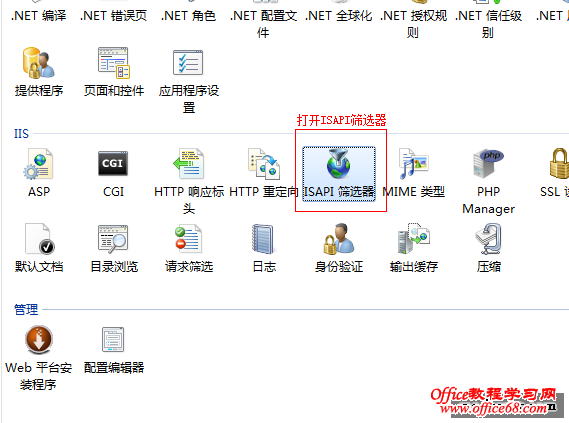Select the 页面和控件 icon
Viewport: 569px width, 423px height.
(114, 63)
